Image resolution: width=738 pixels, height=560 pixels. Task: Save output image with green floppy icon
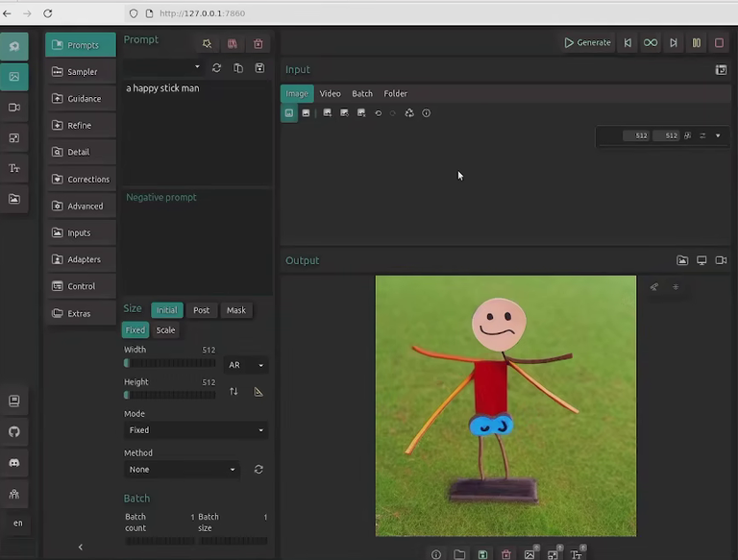tap(483, 554)
